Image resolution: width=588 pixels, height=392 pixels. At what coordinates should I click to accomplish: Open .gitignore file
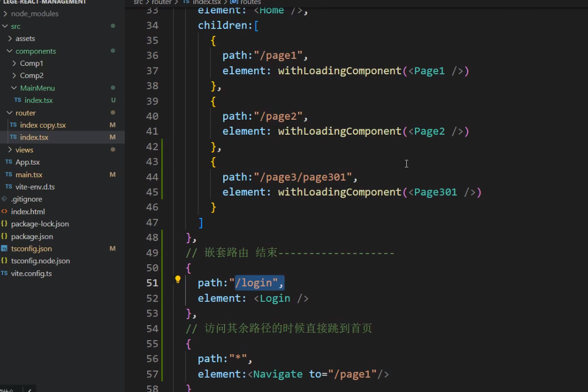(26, 199)
